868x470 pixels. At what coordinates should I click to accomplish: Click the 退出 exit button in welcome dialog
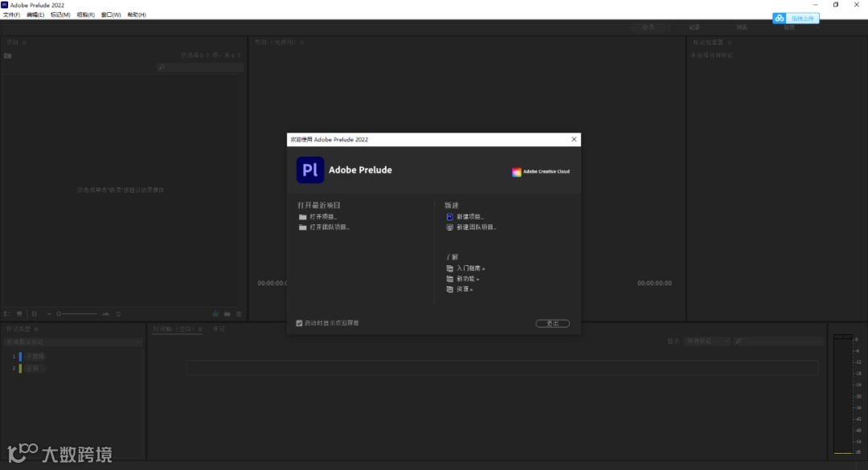click(x=552, y=323)
